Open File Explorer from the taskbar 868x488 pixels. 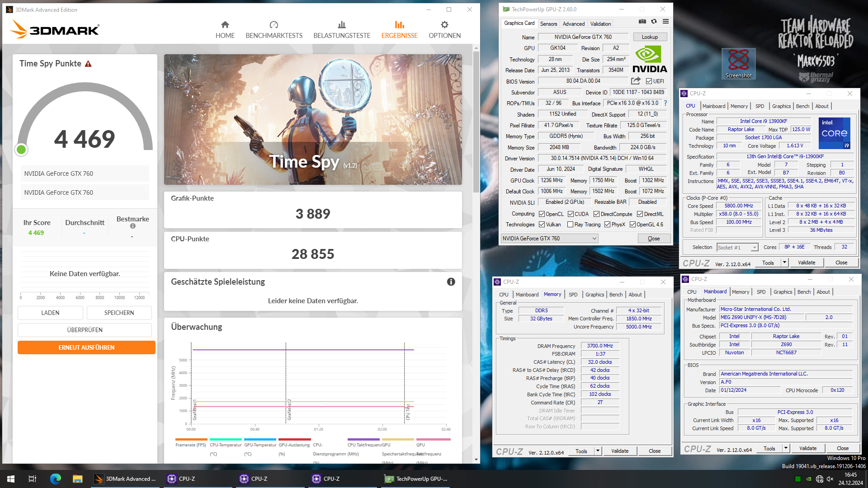coord(77,479)
